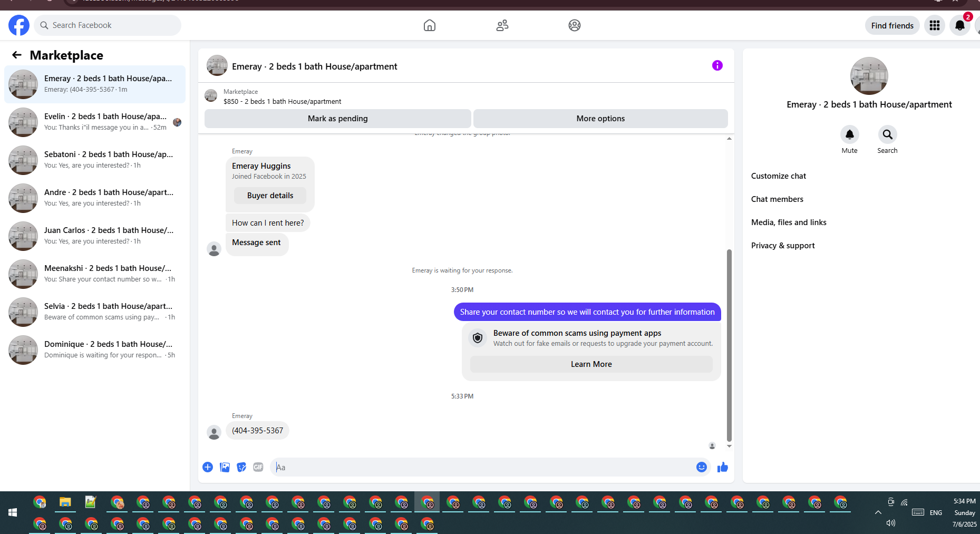View Buyer details for Emeray Huggins
This screenshot has width=980, height=534.
pos(270,196)
